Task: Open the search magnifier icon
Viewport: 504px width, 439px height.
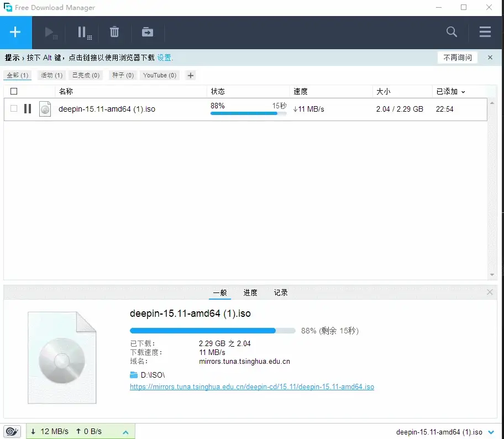Action: click(452, 32)
